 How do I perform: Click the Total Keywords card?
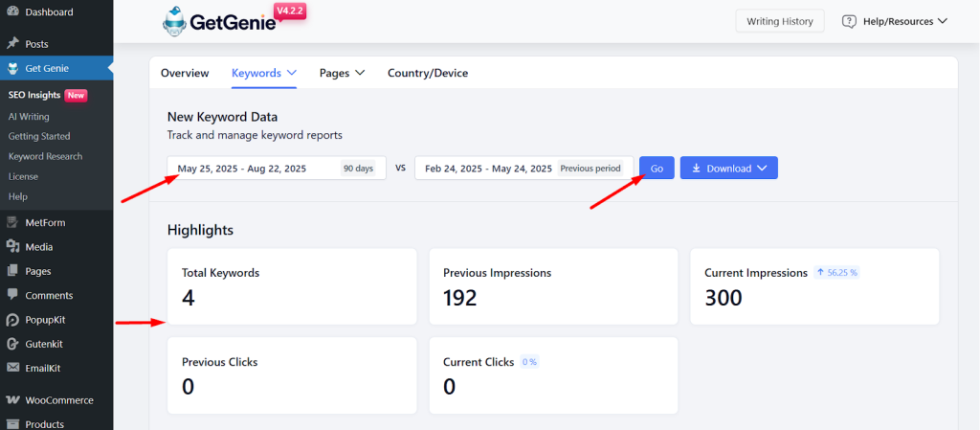pos(292,286)
